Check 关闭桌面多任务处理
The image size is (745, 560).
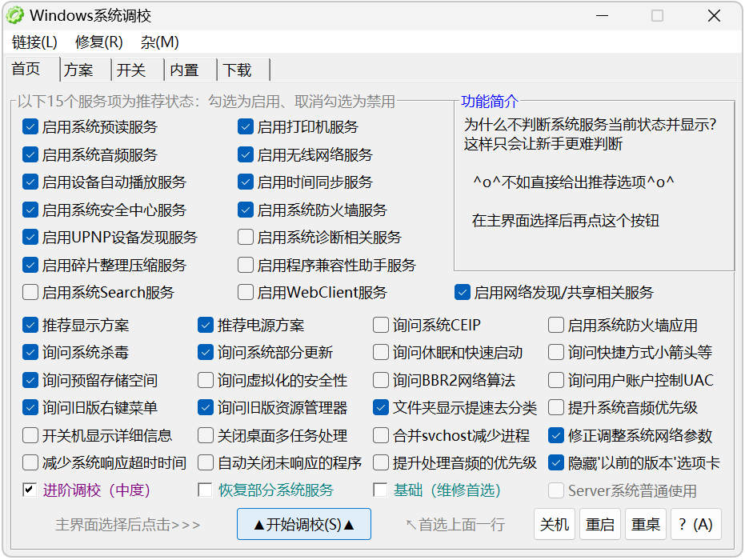[x=206, y=435]
